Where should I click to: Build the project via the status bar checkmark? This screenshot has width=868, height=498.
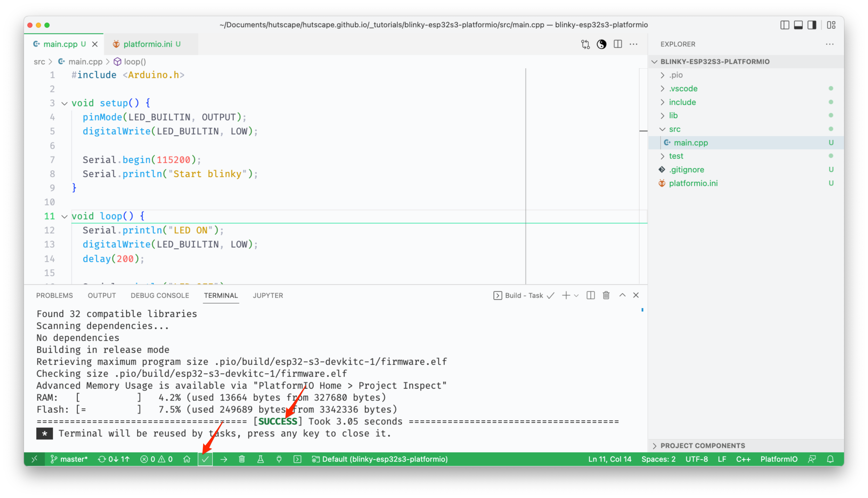tap(205, 459)
